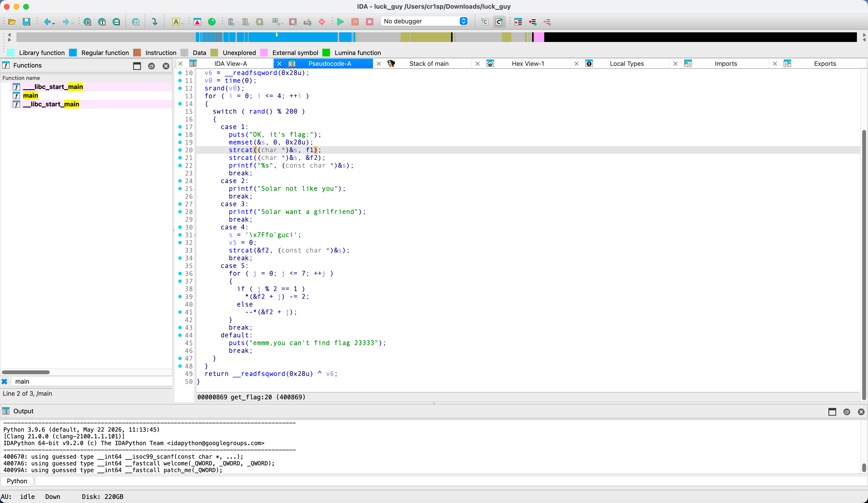Click the function filter input containing 'main'
This screenshot has width=868, height=503.
(x=92, y=381)
